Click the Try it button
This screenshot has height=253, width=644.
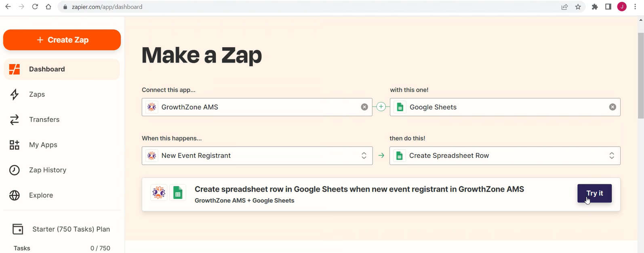point(594,193)
